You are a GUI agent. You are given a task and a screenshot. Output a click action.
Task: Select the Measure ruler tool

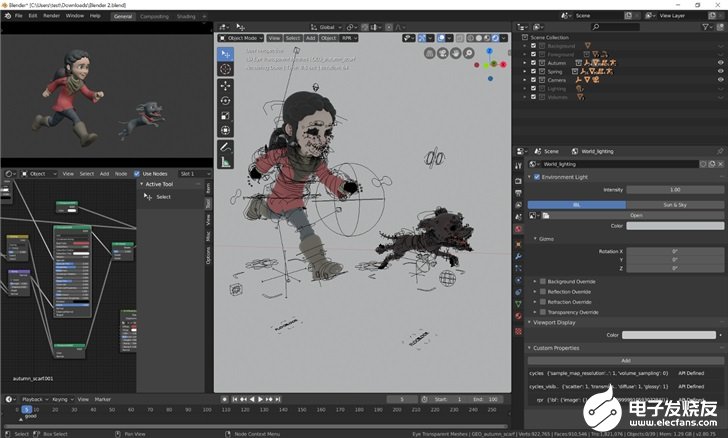click(x=226, y=162)
